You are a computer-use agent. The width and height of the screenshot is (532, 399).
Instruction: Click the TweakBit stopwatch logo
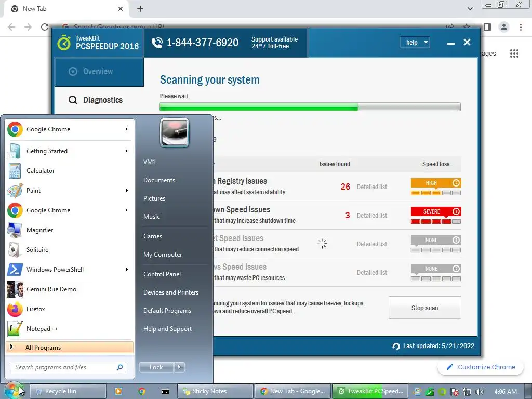pos(64,43)
